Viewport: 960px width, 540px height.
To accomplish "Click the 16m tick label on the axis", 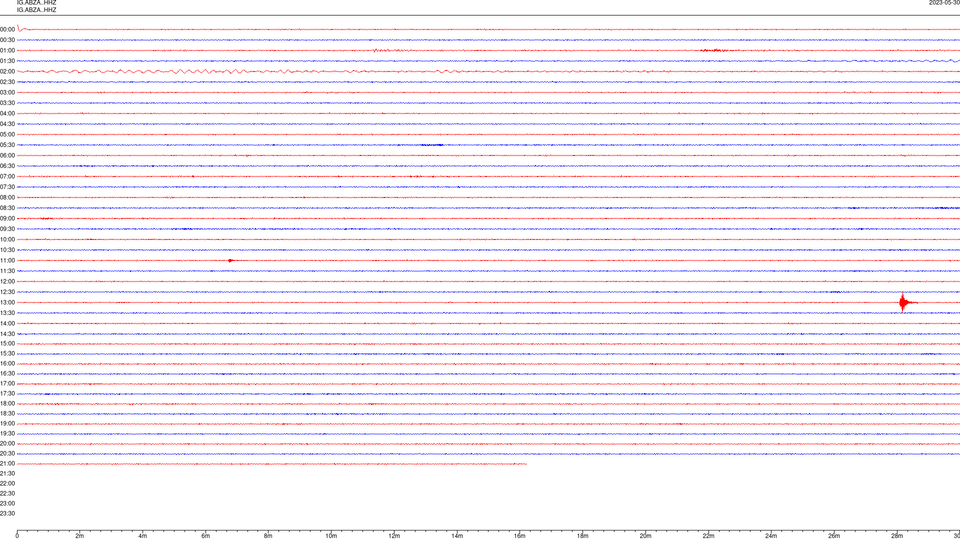I will click(x=520, y=536).
